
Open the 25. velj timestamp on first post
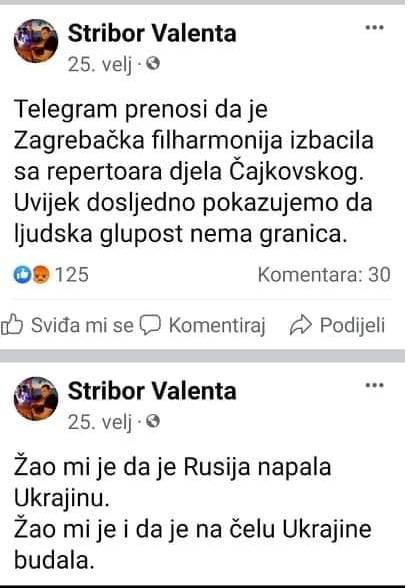tap(100, 64)
